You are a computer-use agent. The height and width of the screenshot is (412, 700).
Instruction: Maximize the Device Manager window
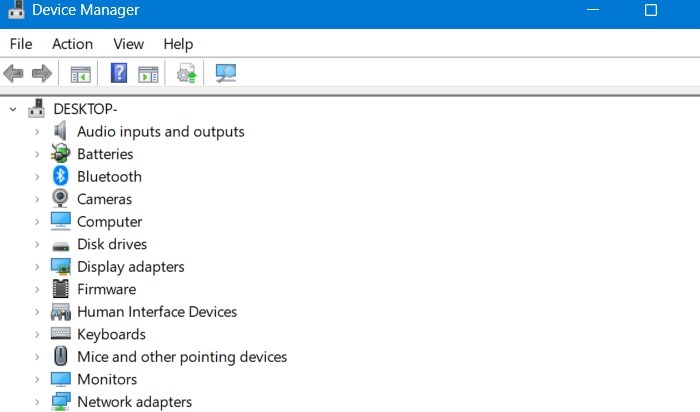651,10
